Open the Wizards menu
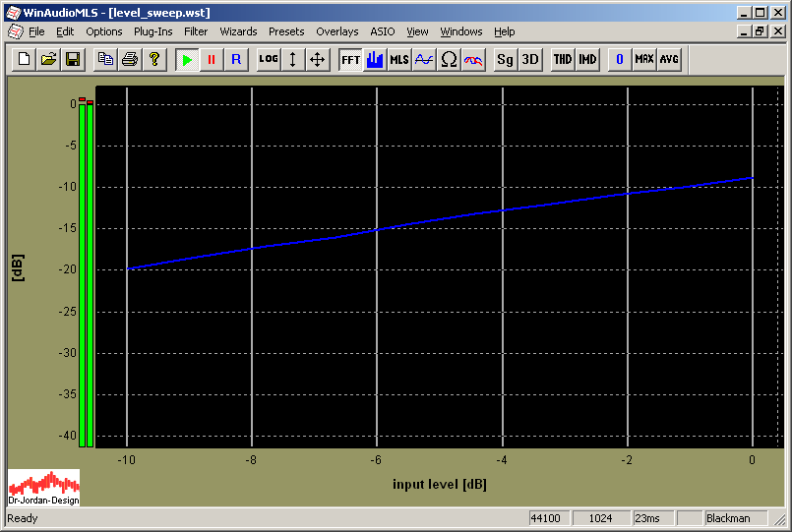 [238, 31]
